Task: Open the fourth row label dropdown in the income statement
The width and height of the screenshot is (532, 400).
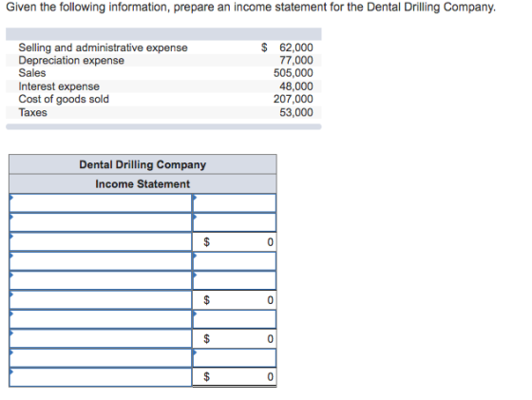Action: tap(101, 261)
